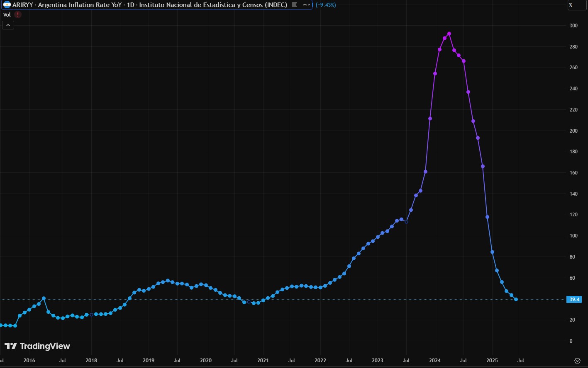The width and height of the screenshot is (588, 368).
Task: Select the Vol indicator label
Action: pyautogui.click(x=7, y=15)
